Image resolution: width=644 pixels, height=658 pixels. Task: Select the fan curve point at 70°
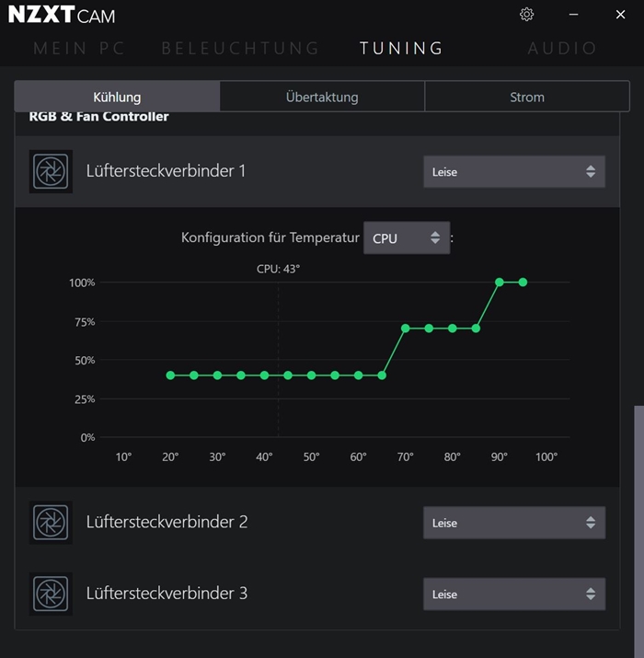click(x=406, y=329)
